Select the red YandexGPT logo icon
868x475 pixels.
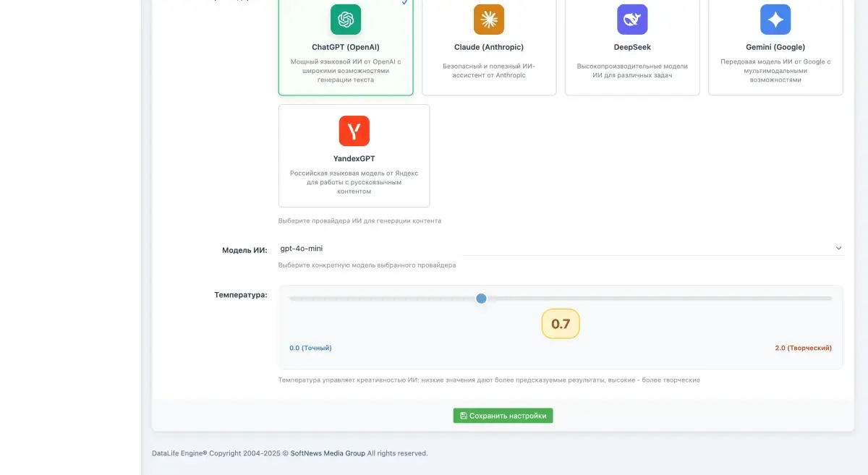pyautogui.click(x=354, y=131)
